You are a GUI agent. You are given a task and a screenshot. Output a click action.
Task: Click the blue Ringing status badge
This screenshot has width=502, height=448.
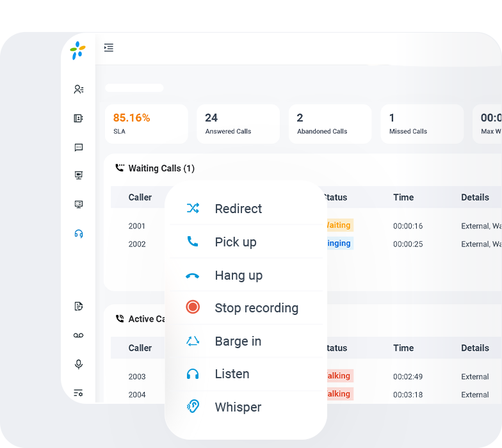339,243
